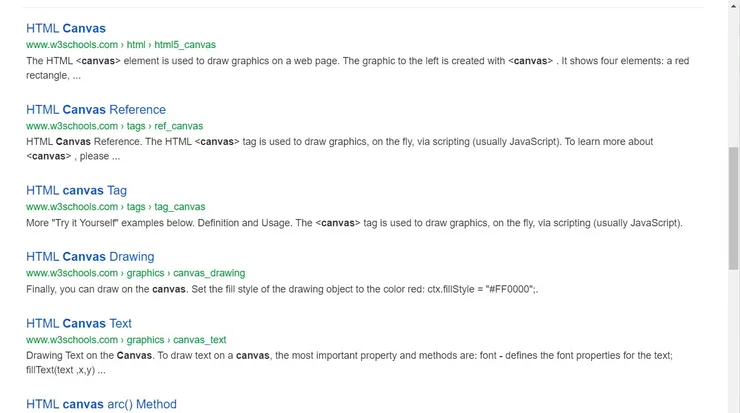Click the snippet mentioning ctx.fillStyle

click(290, 289)
